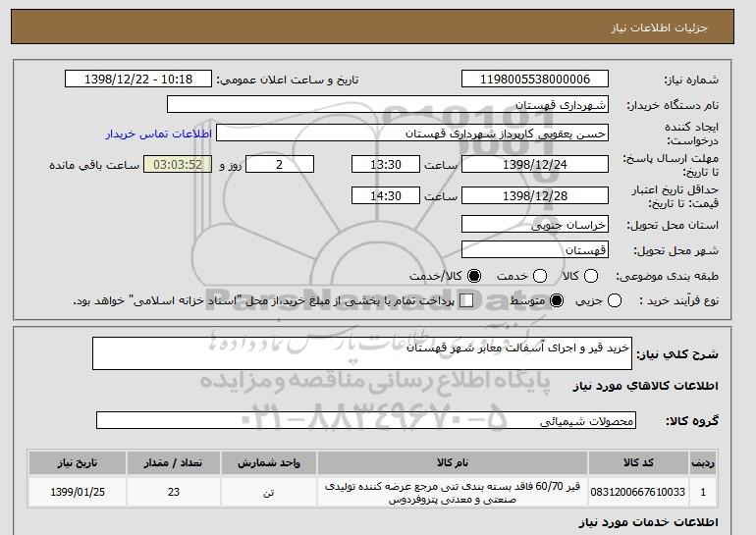Click the need number field 1198005538000006

pyautogui.click(x=535, y=80)
